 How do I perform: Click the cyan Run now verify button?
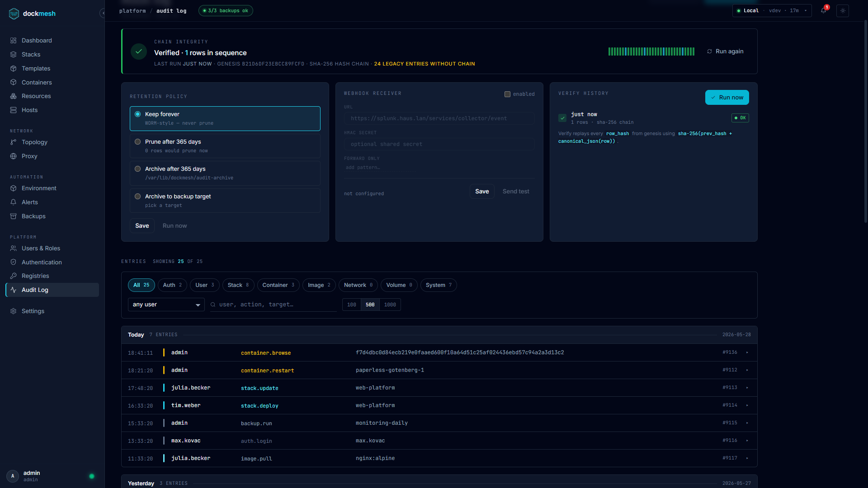coord(727,98)
